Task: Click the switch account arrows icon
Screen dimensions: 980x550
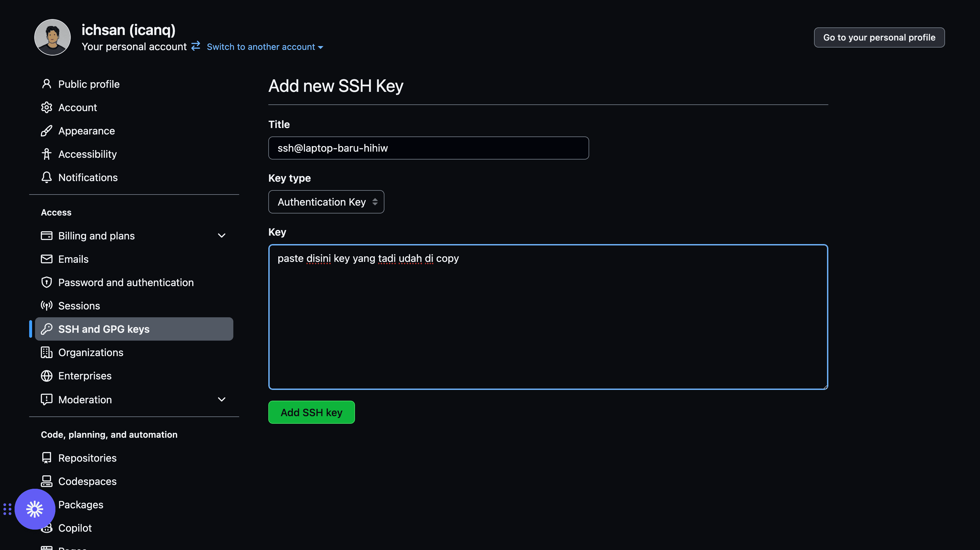Action: coord(195,46)
